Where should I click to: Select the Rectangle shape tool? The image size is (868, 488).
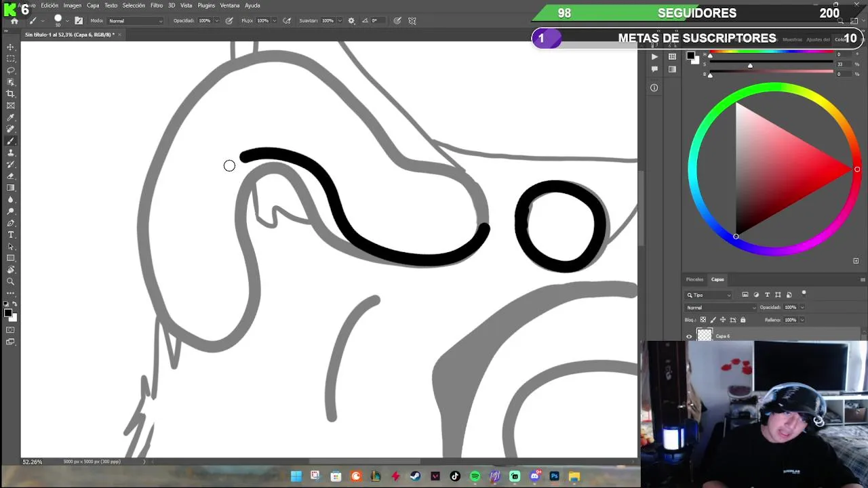pos(11,258)
